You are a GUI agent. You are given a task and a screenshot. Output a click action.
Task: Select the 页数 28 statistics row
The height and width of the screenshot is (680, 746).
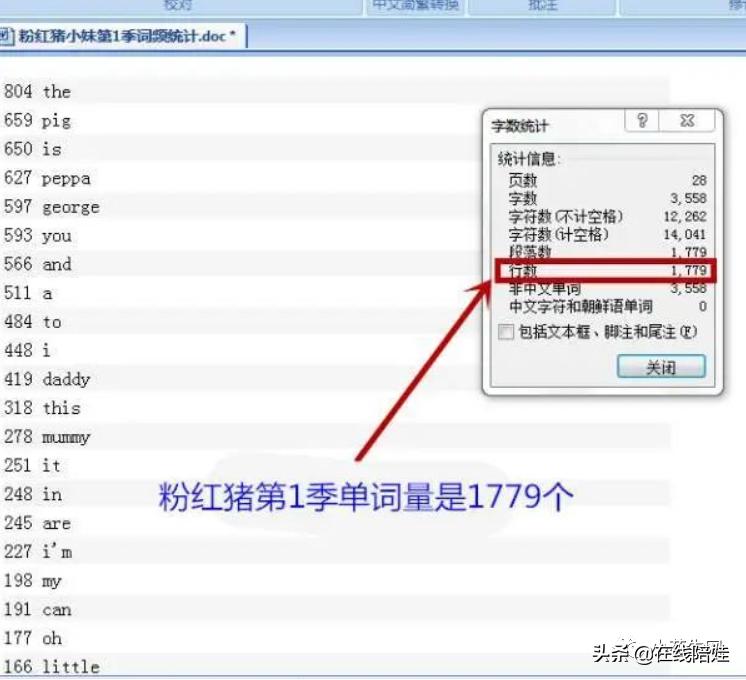pyautogui.click(x=607, y=180)
